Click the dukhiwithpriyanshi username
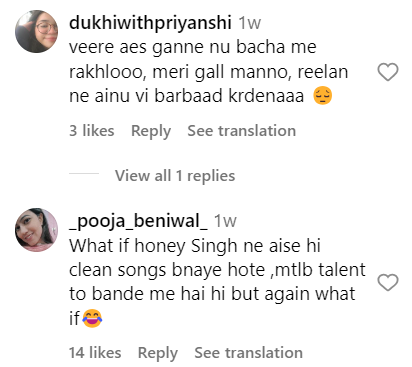The image size is (412, 367). pyautogui.click(x=150, y=23)
